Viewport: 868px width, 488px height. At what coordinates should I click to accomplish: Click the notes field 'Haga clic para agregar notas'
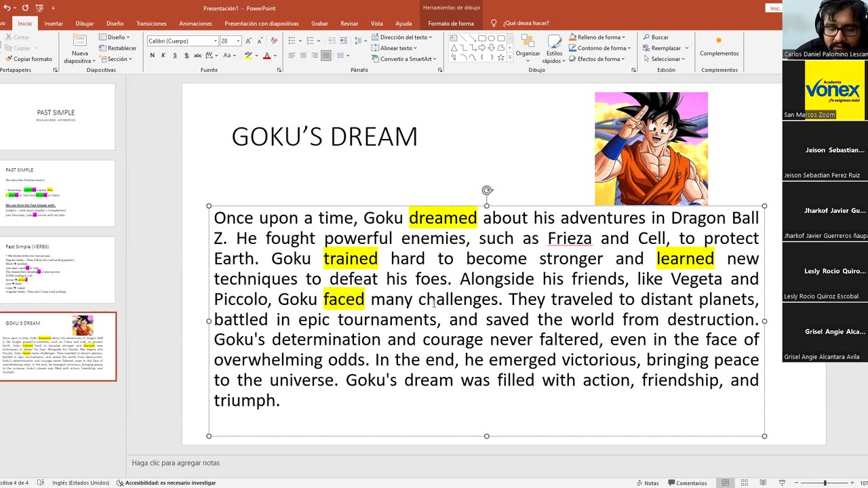(176, 463)
